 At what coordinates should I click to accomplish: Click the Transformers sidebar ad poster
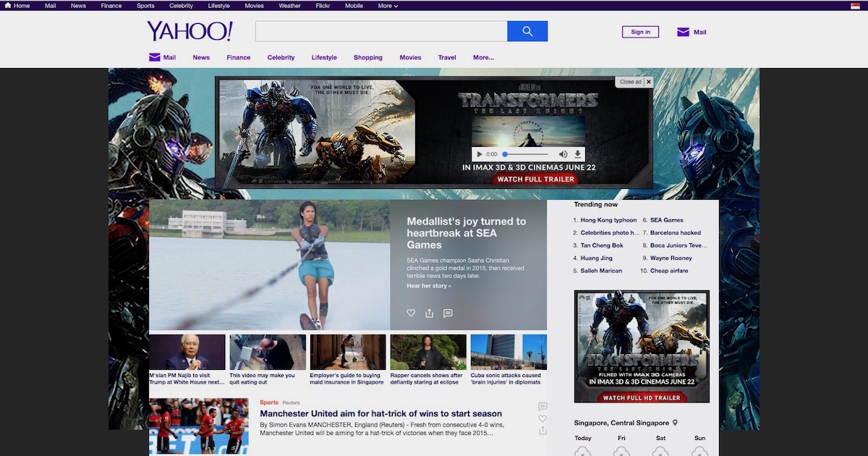[642, 346]
